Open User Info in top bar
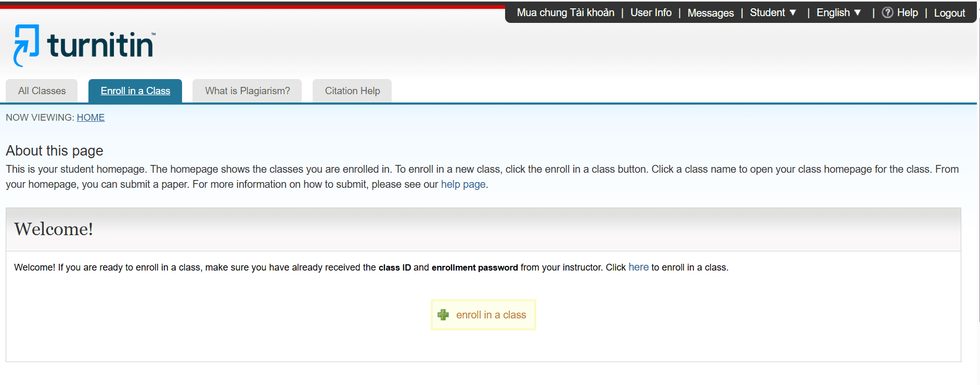 tap(651, 12)
